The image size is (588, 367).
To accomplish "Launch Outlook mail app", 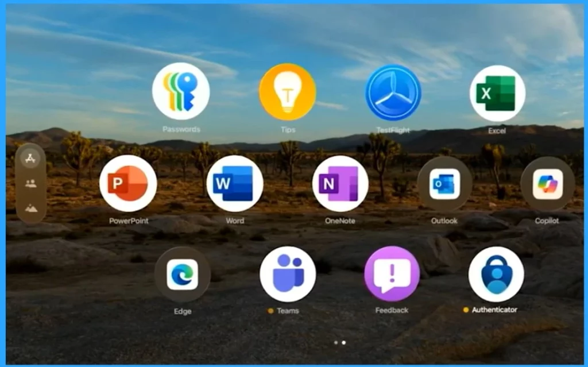I will (445, 184).
